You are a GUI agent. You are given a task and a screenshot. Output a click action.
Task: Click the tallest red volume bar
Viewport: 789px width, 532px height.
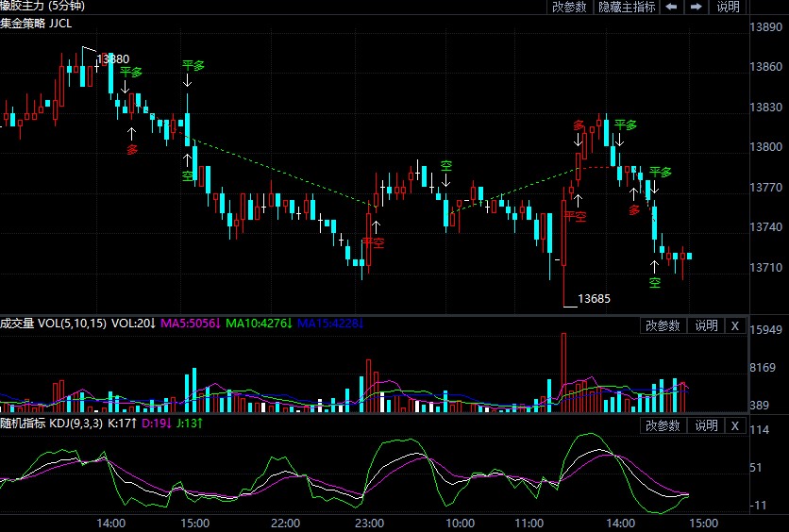tap(563, 372)
